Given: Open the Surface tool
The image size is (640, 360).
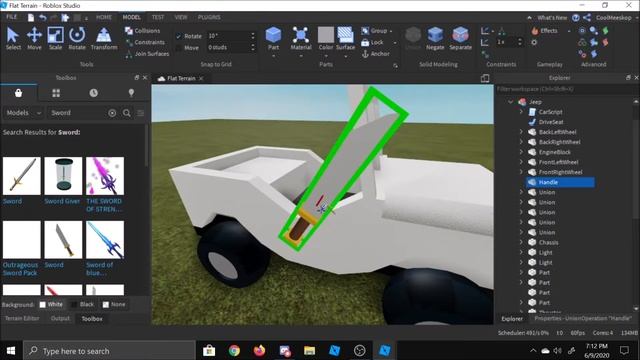Looking at the screenshot, I should tap(345, 38).
